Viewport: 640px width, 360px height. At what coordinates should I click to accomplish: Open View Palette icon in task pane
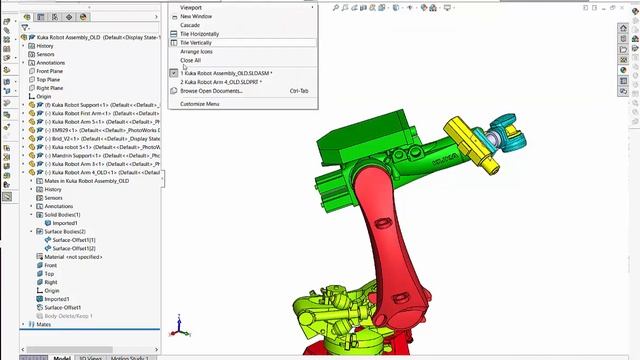pos(623,60)
